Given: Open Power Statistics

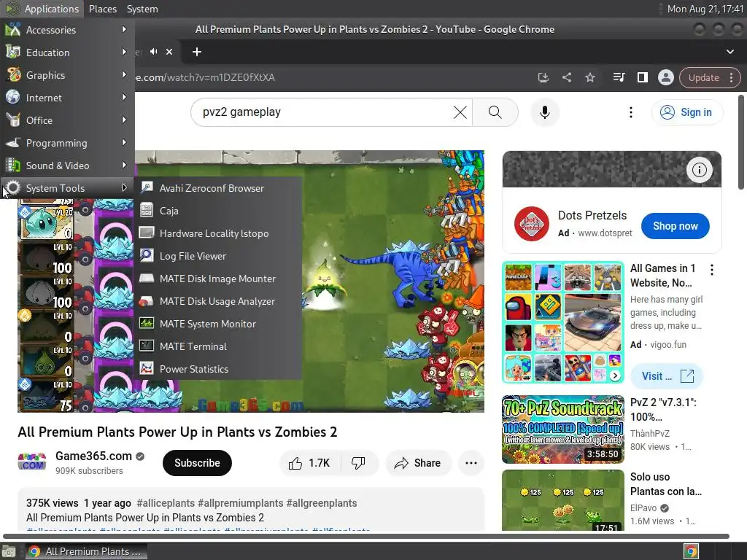Looking at the screenshot, I should pyautogui.click(x=217, y=369).
